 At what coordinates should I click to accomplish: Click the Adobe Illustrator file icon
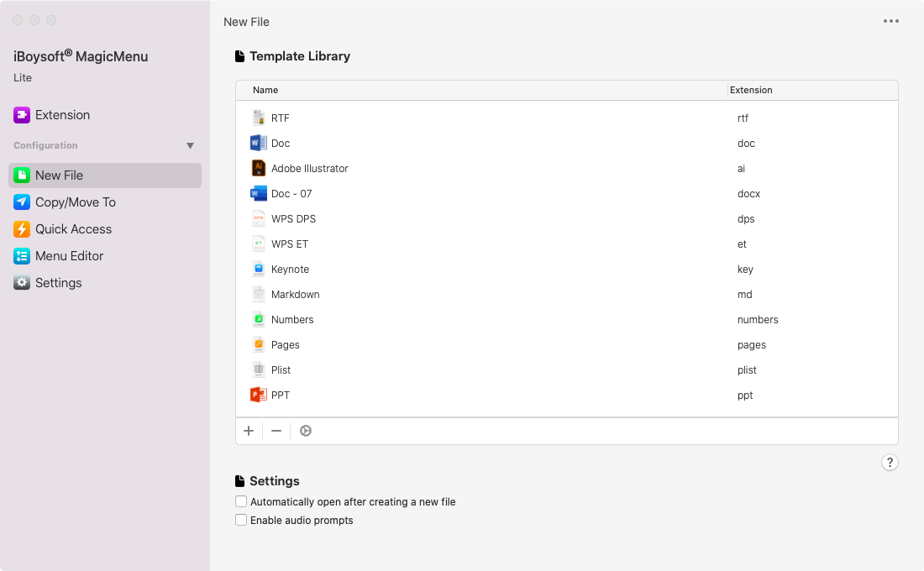259,169
